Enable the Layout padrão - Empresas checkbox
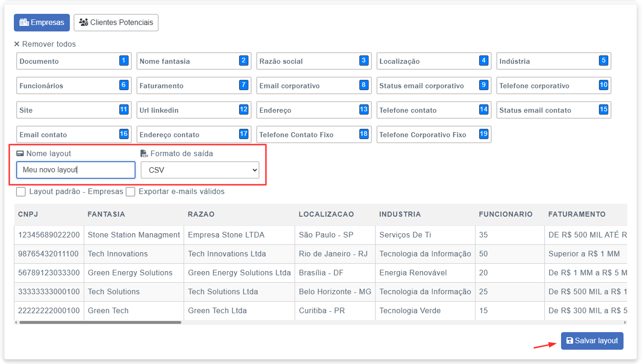 21,192
